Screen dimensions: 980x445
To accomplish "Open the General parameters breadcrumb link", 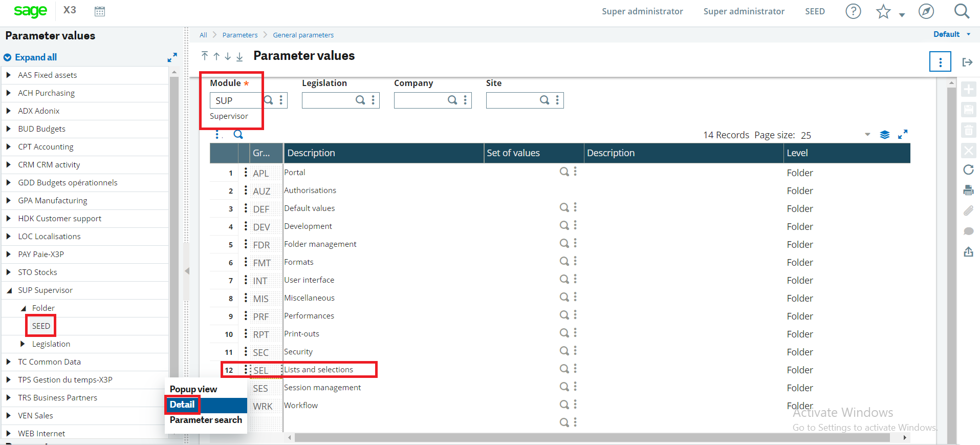I will click(303, 35).
